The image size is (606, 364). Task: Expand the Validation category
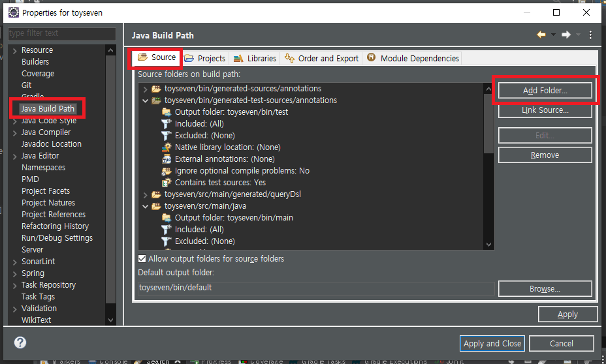click(14, 309)
